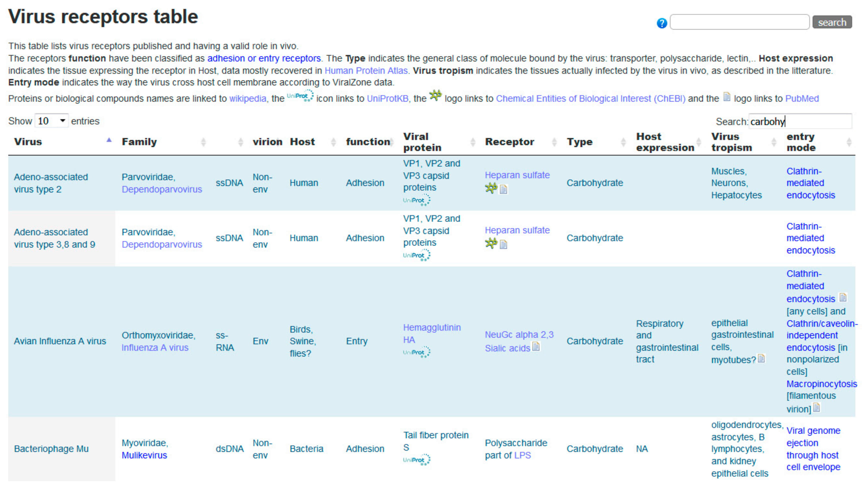This screenshot has width=868, height=489.
Task: Open the LPS link in Bacteriophage Mu row
Action: click(x=522, y=455)
